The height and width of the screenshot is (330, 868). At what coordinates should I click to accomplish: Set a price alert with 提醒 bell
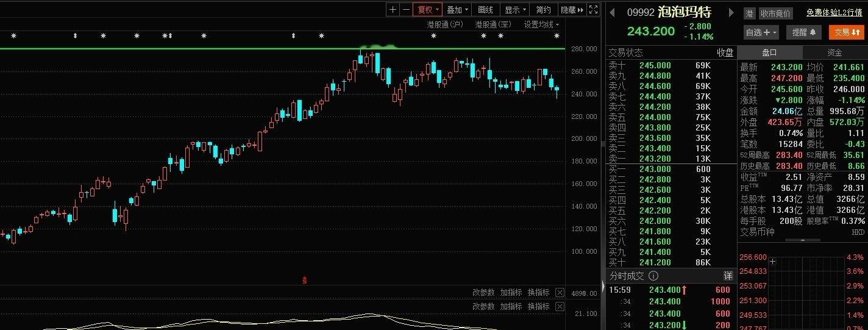(x=803, y=32)
